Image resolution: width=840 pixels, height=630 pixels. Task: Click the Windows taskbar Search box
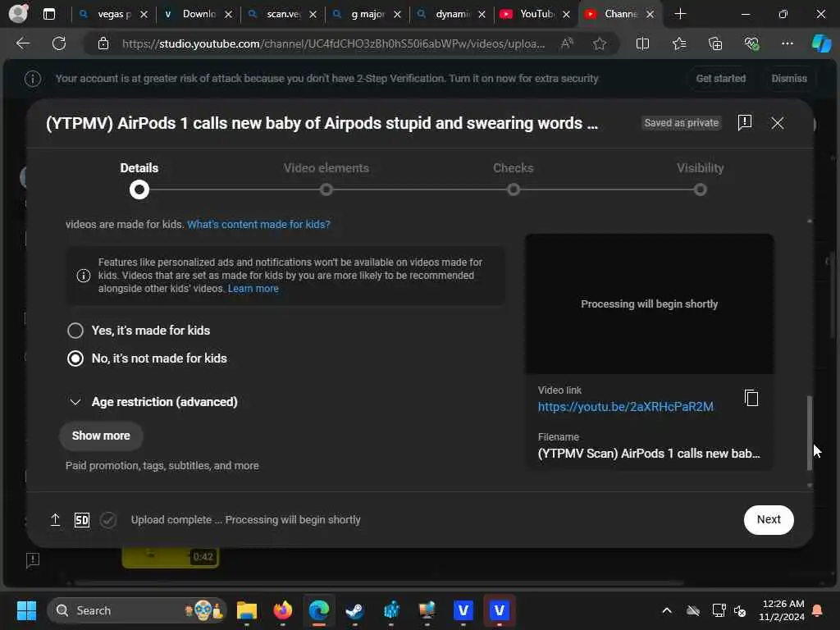point(137,610)
